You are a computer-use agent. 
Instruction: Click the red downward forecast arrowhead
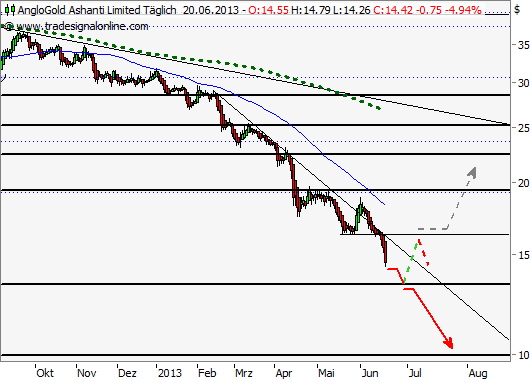[449, 343]
